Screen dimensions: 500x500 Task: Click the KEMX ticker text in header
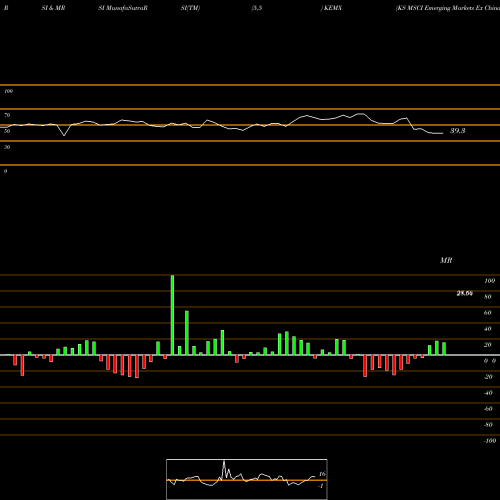[333, 8]
